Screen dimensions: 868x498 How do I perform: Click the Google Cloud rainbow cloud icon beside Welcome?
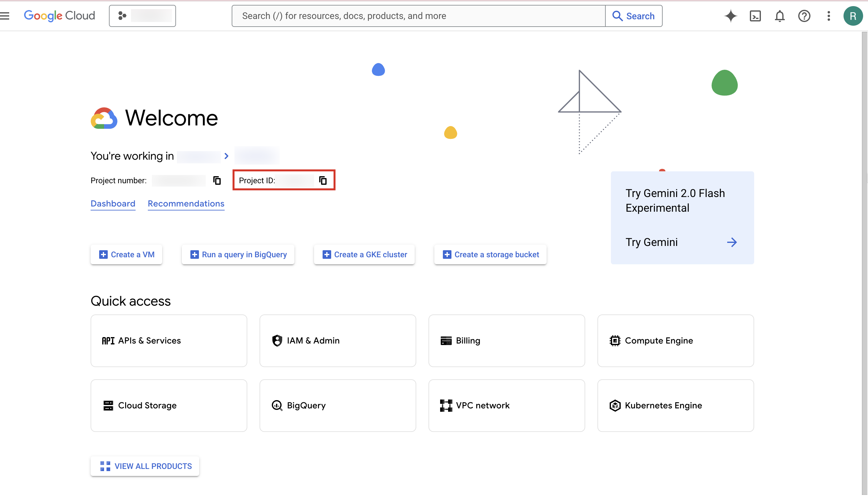tap(104, 118)
